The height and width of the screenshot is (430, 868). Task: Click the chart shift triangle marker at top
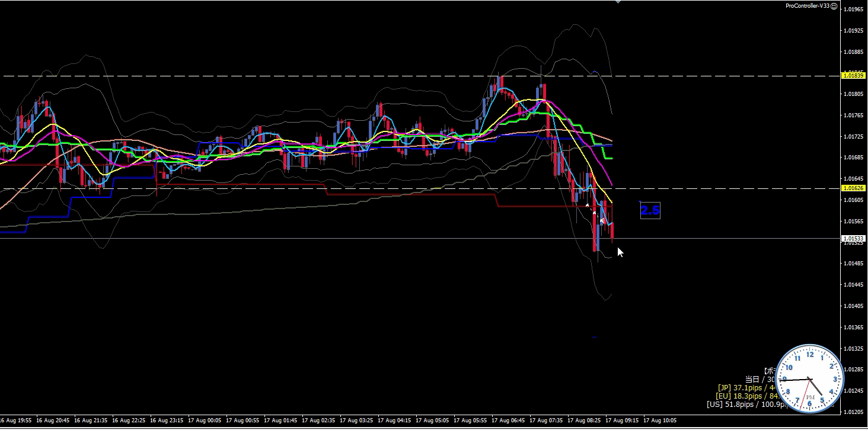tap(617, 2)
